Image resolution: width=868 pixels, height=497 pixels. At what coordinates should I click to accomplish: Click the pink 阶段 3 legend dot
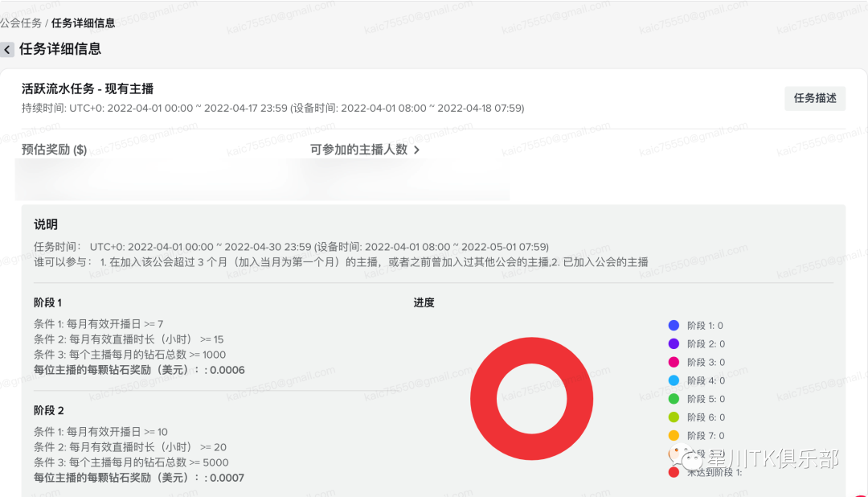point(672,362)
